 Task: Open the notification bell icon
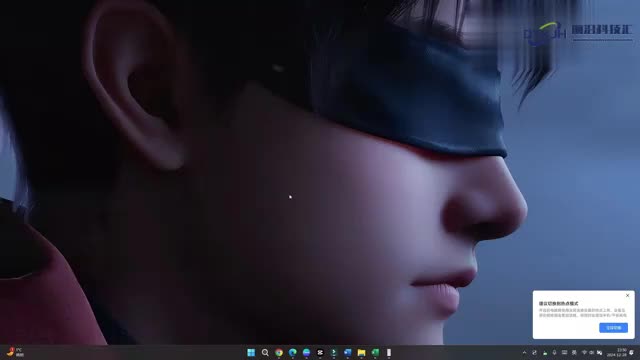(x=632, y=353)
